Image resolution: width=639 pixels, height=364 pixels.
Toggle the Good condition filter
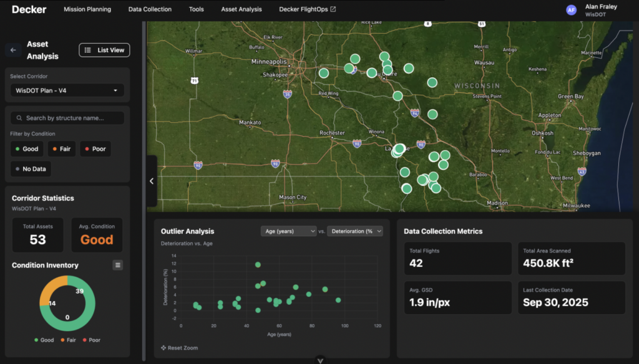(27, 149)
